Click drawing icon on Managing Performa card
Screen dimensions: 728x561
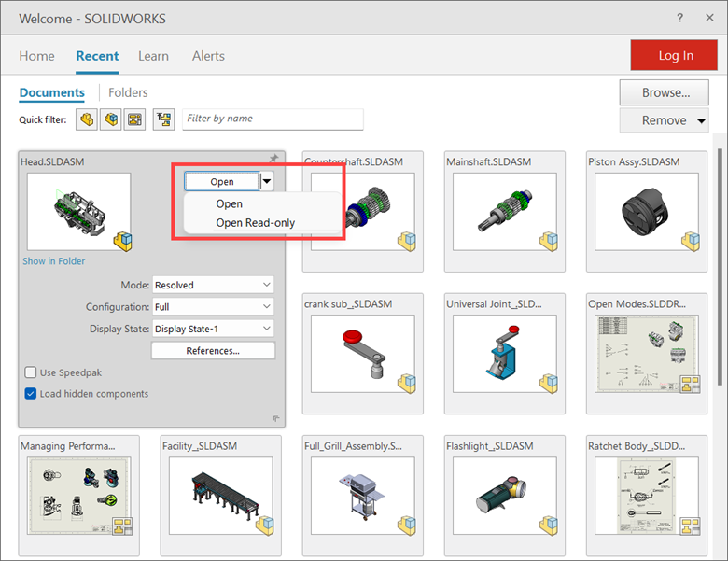coord(122,526)
